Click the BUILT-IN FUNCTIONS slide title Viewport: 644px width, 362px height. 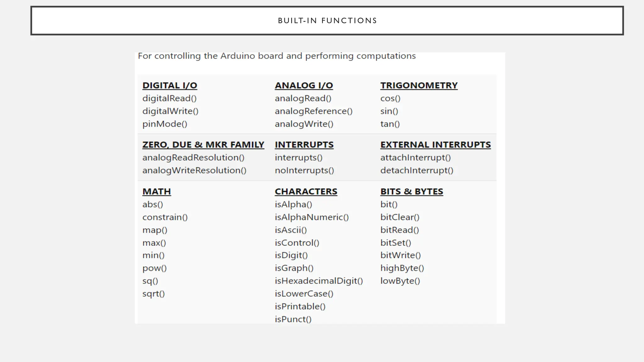(327, 21)
